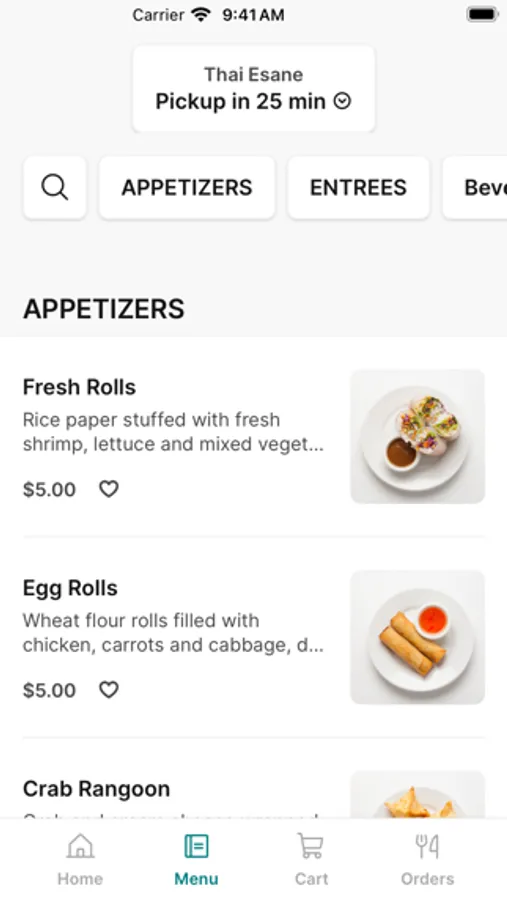View the Egg Rolls photo
Screen dimensions: 507x900
[x=417, y=637]
